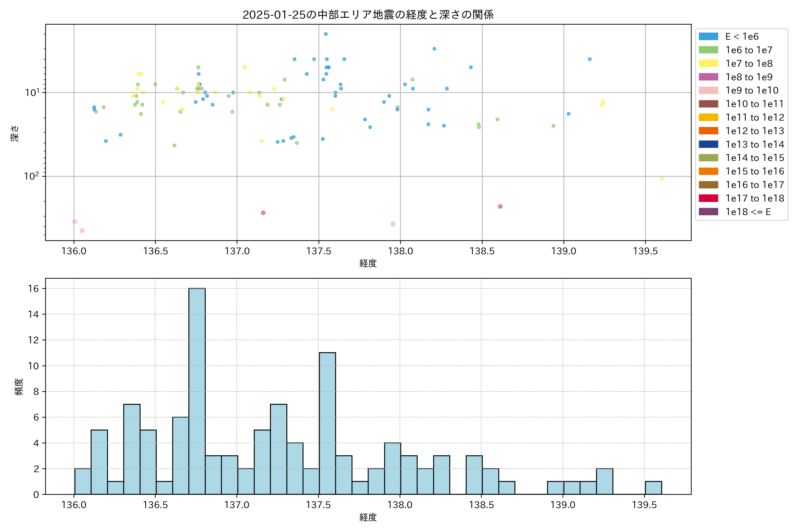Click the red 1e17 to 1e18 swatch

[708, 198]
